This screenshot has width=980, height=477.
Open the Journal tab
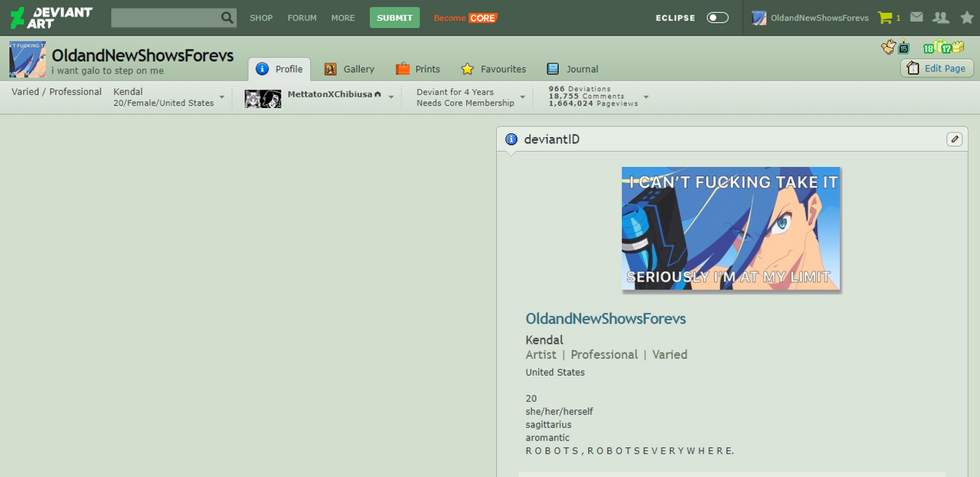(x=573, y=69)
